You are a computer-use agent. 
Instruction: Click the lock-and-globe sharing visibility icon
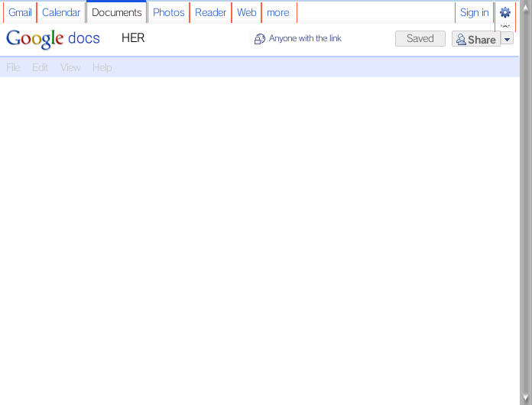coord(260,39)
